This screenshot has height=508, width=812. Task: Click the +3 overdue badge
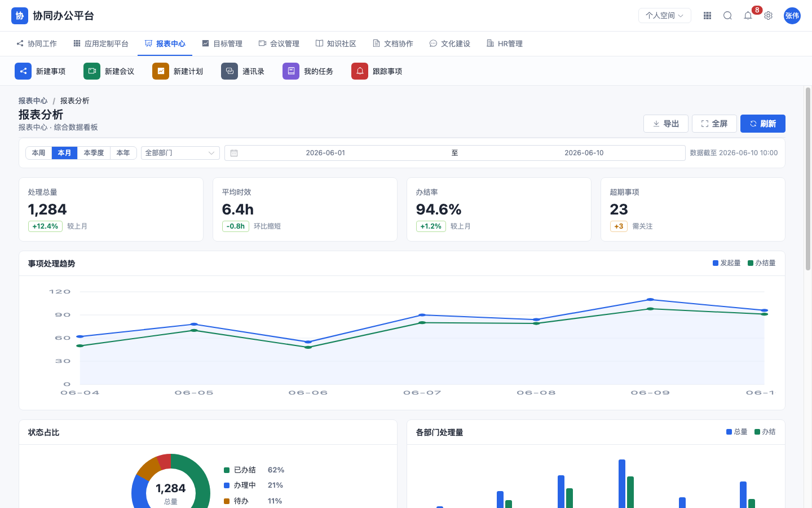619,226
